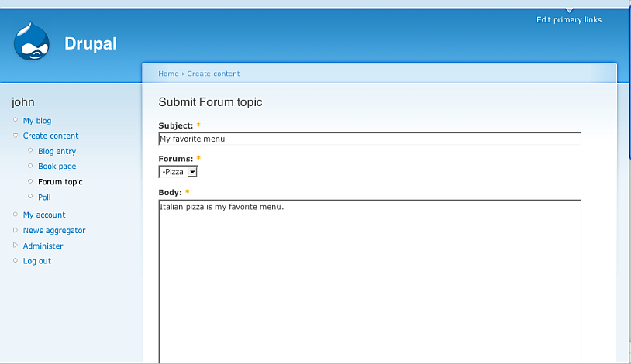This screenshot has width=631, height=364.
Task: Select Blog entry content type
Action: click(x=57, y=152)
